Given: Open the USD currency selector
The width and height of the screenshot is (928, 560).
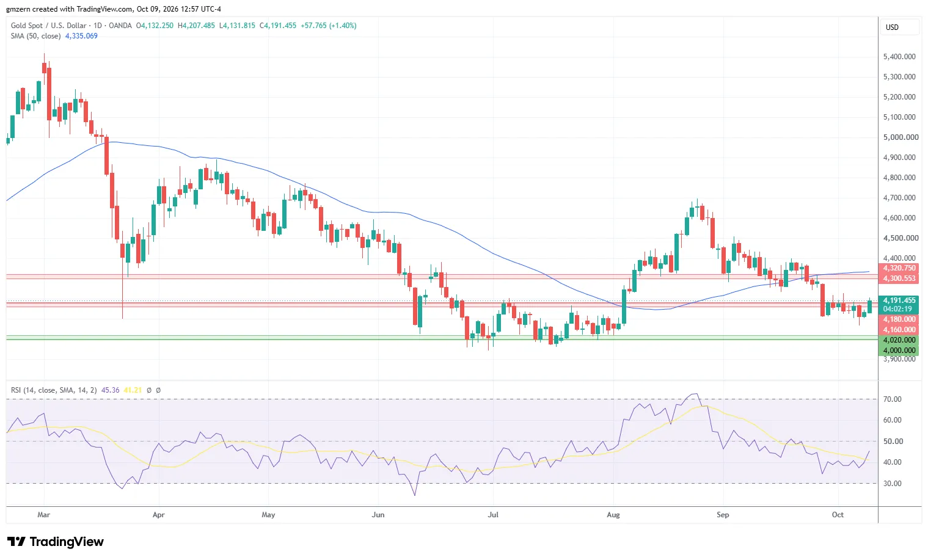Looking at the screenshot, I should [899, 27].
